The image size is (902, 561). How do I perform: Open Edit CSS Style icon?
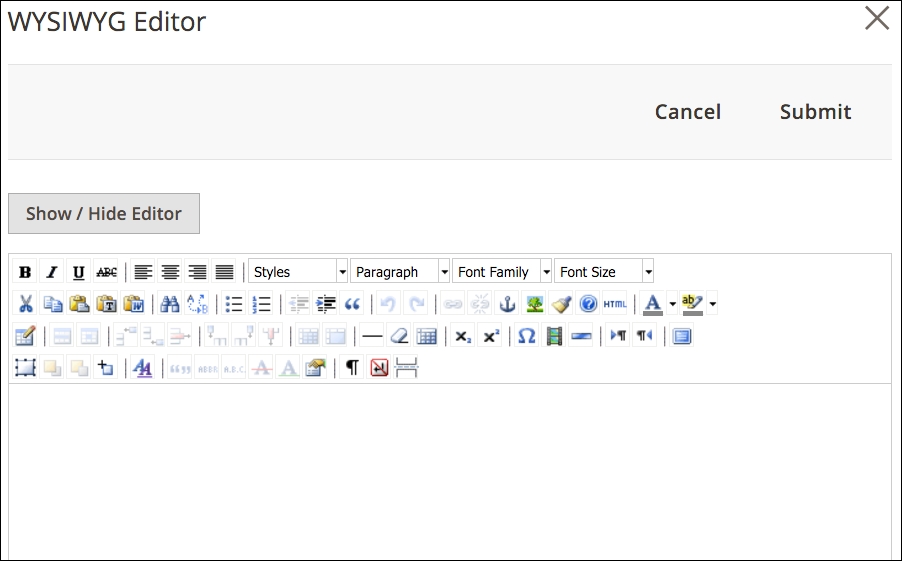click(142, 368)
